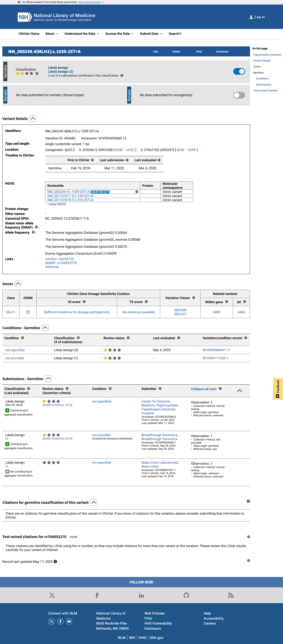Jump to Submissions in page nav
The image size is (283, 644).
pos(263,85)
